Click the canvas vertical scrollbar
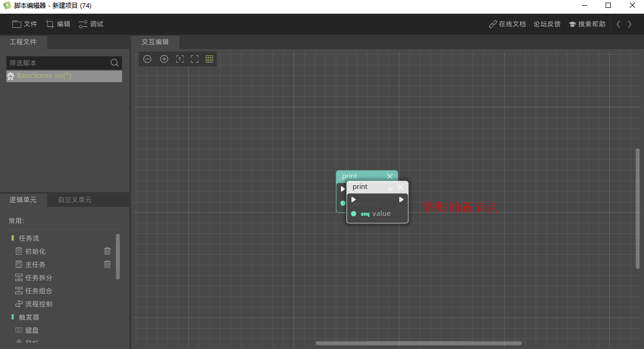Screen dimensions: 644x349 click(638, 208)
